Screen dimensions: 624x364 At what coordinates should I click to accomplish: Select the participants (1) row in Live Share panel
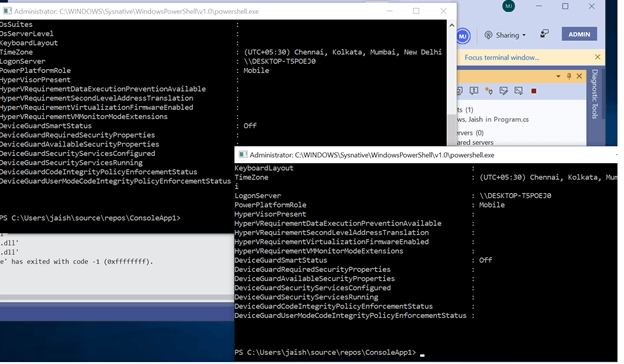[x=465, y=110]
